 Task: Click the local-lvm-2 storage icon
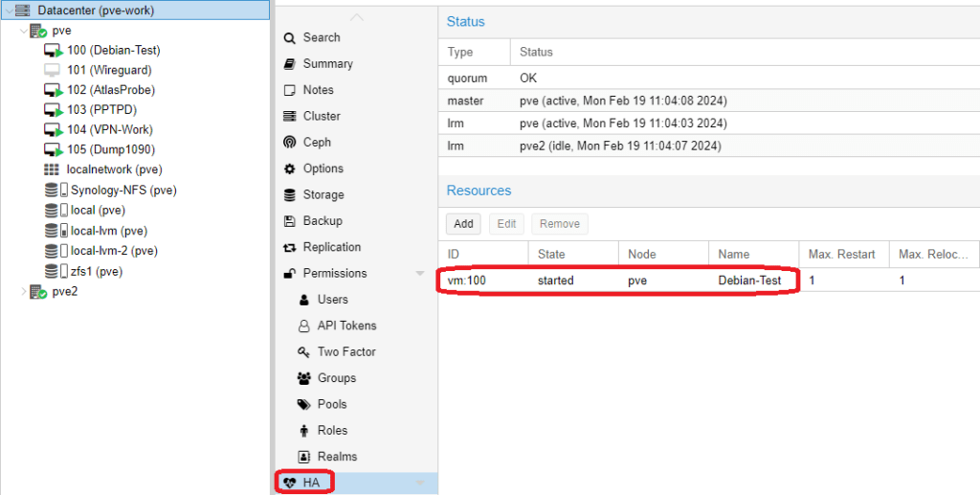pyautogui.click(x=56, y=251)
